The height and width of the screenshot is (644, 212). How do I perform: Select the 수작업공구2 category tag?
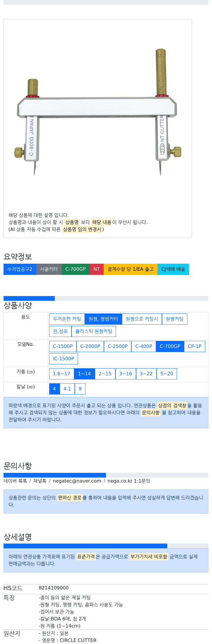click(x=20, y=269)
